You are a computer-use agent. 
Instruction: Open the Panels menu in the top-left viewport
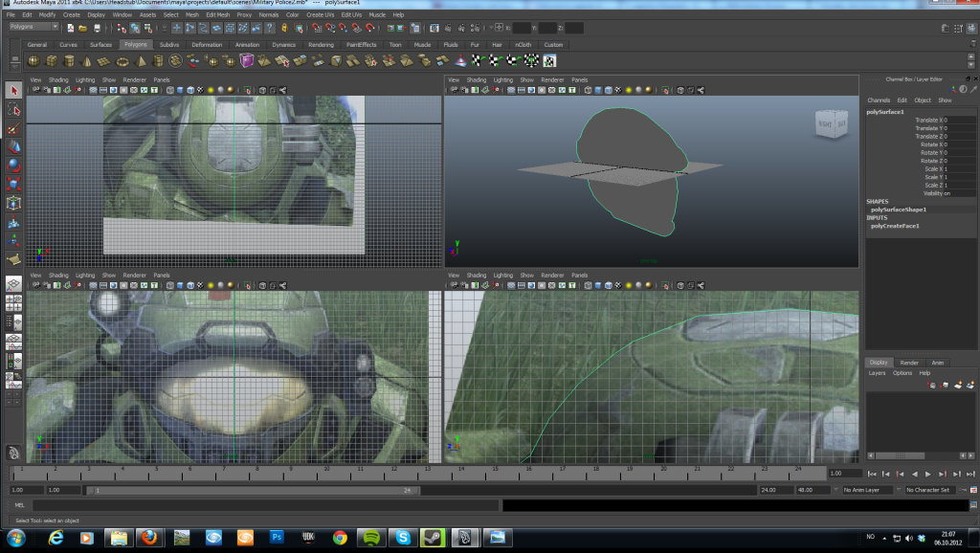tap(161, 80)
